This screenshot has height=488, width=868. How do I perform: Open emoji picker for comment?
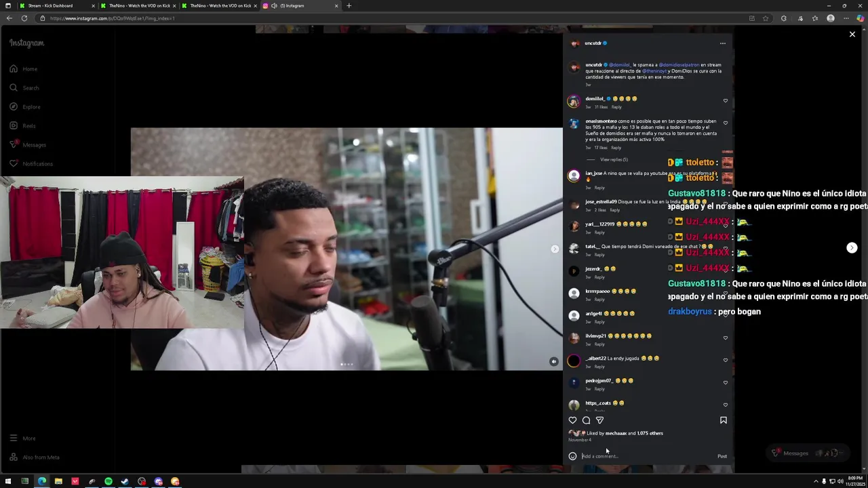572,456
